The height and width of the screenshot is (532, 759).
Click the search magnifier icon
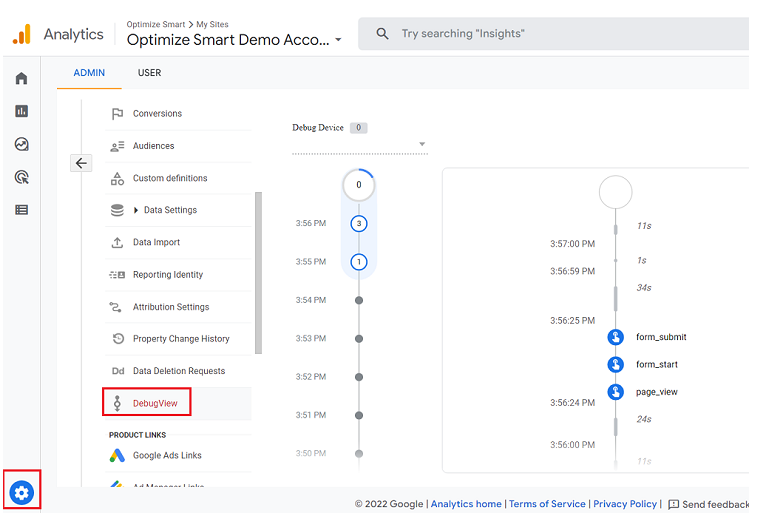click(382, 33)
